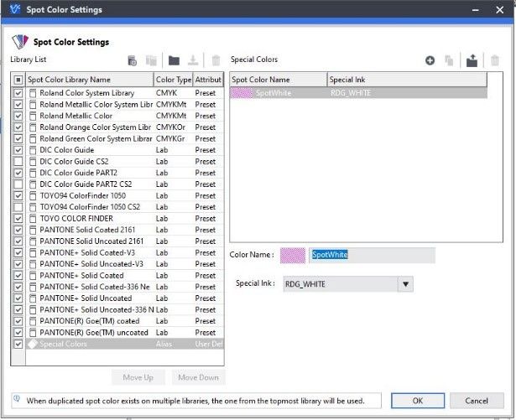
Task: Click the duplicate library icon
Action: pyautogui.click(x=151, y=60)
